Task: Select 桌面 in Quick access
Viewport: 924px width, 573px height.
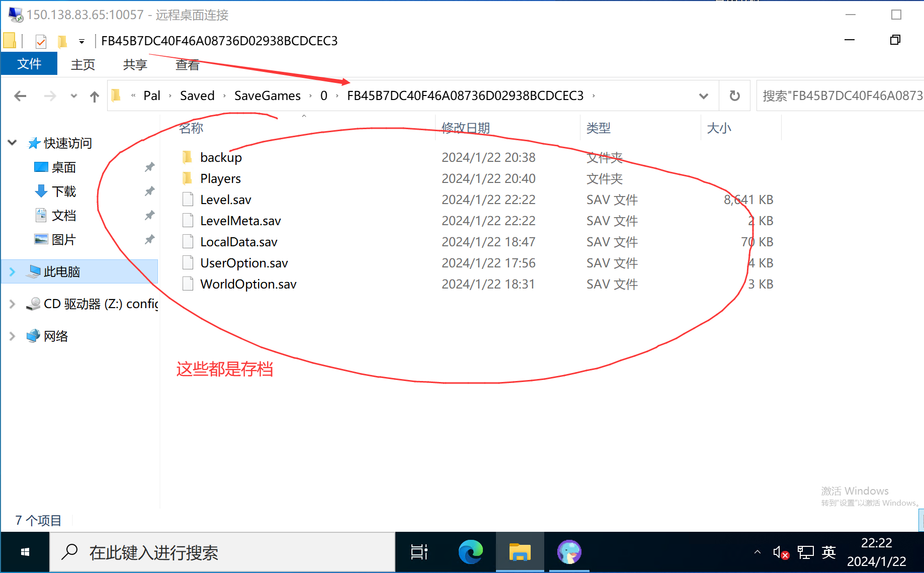Action: (63, 167)
